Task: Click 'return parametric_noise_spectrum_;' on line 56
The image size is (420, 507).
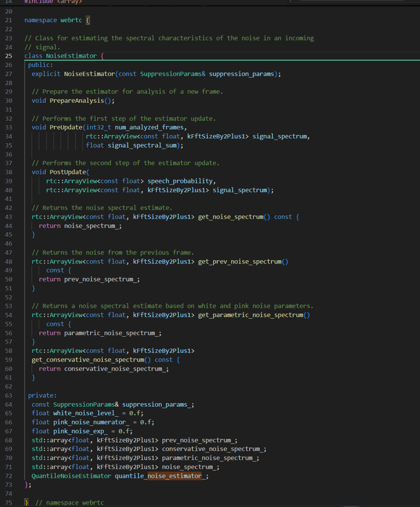Action: [100, 333]
